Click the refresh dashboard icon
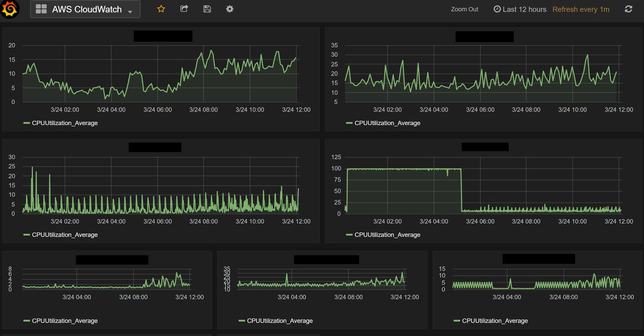Viewport: 644px width, 336px height. tap(628, 9)
